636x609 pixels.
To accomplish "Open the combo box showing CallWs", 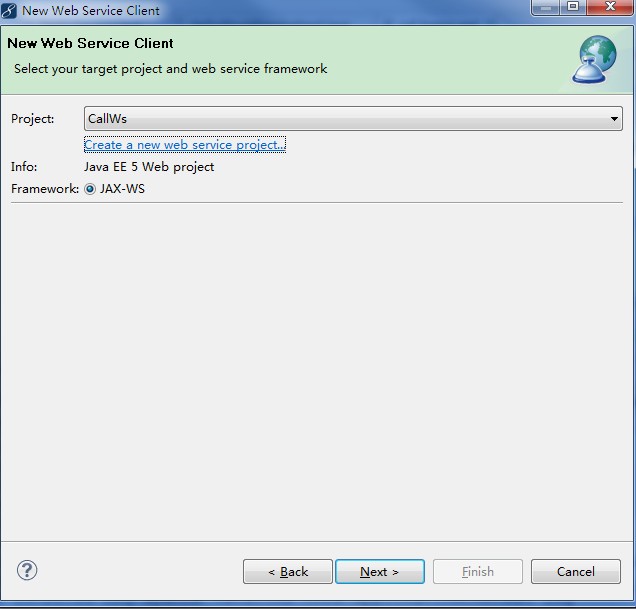I will tap(353, 119).
